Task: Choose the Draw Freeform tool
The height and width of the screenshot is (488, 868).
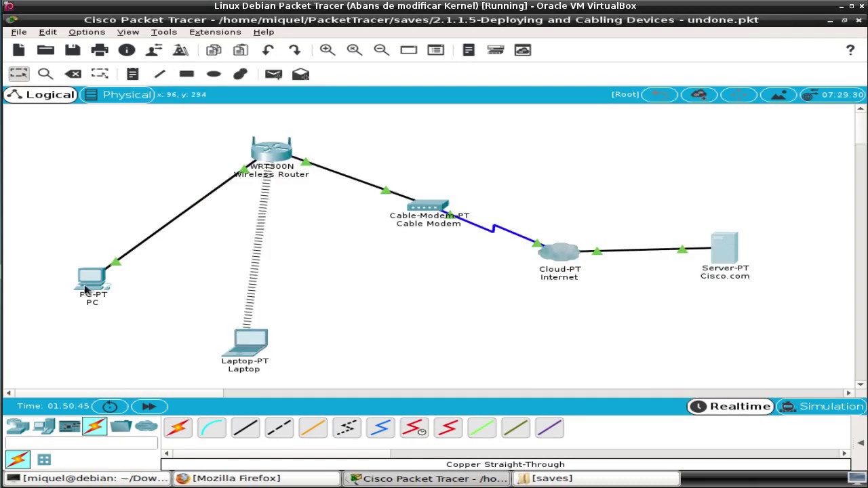Action: coord(241,74)
